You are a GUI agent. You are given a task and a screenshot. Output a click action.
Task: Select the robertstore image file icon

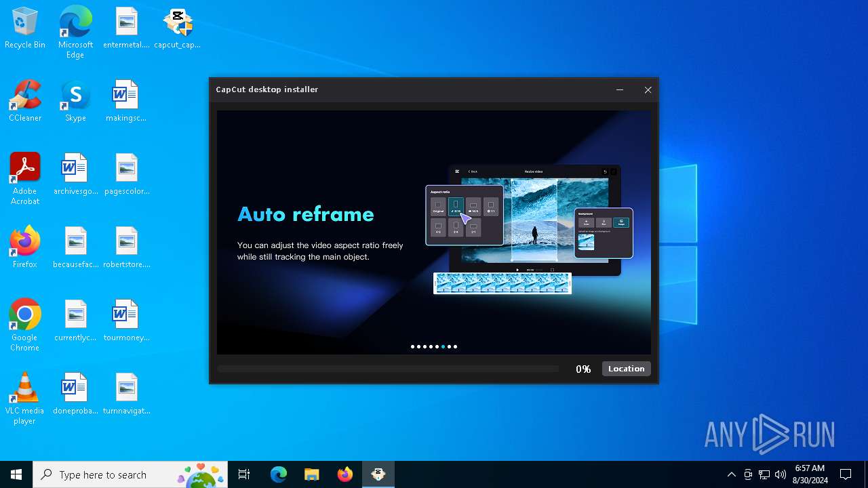(126, 247)
